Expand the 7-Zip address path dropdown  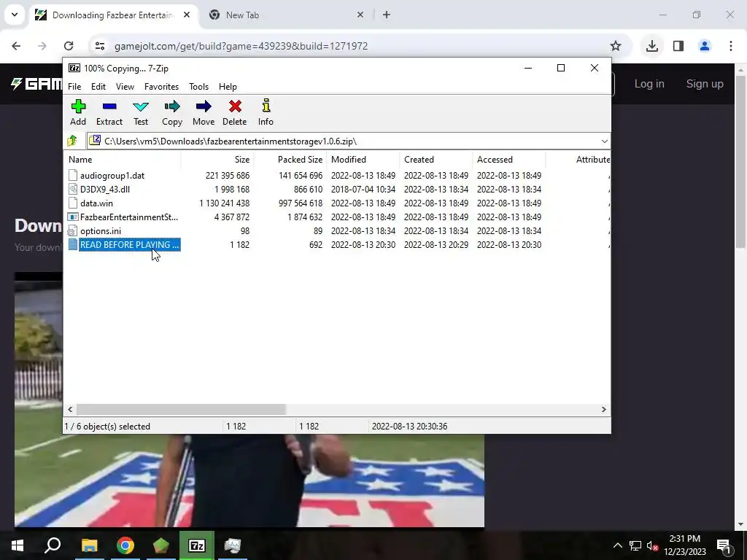(604, 141)
